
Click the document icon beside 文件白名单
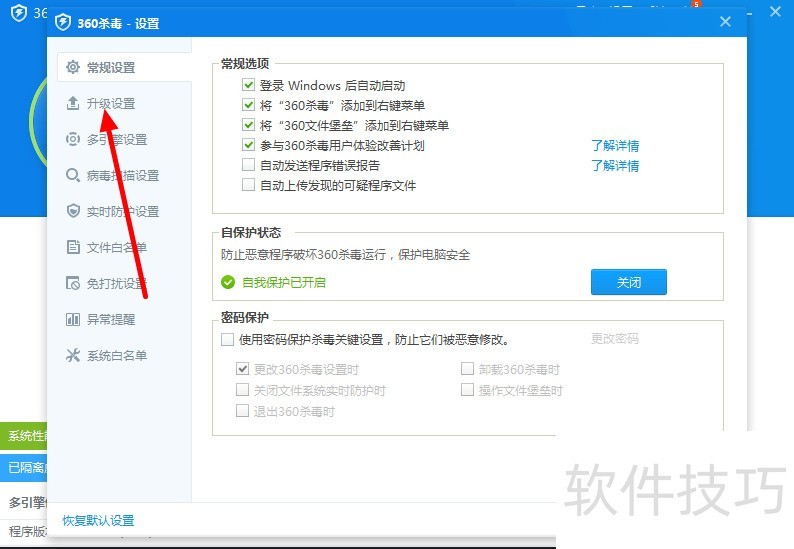[73, 247]
